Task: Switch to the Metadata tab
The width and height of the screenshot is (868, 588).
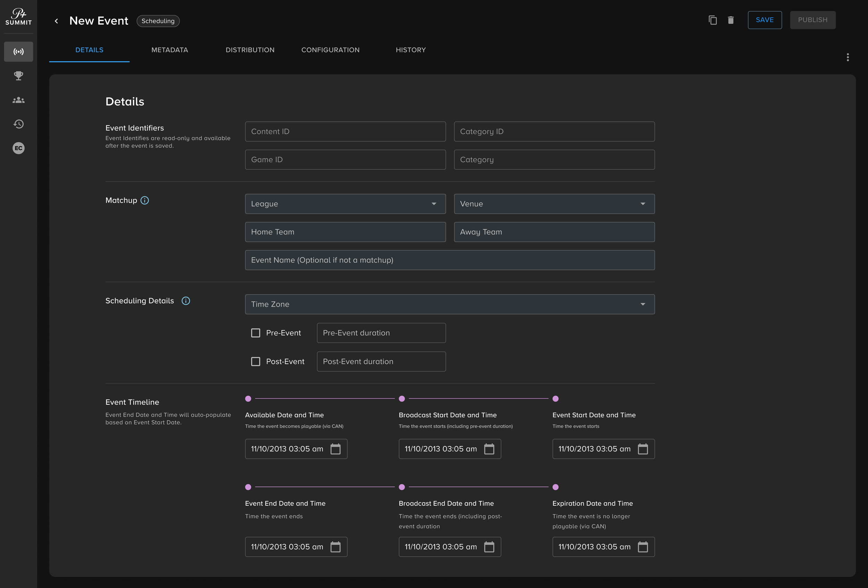Action: 169,50
